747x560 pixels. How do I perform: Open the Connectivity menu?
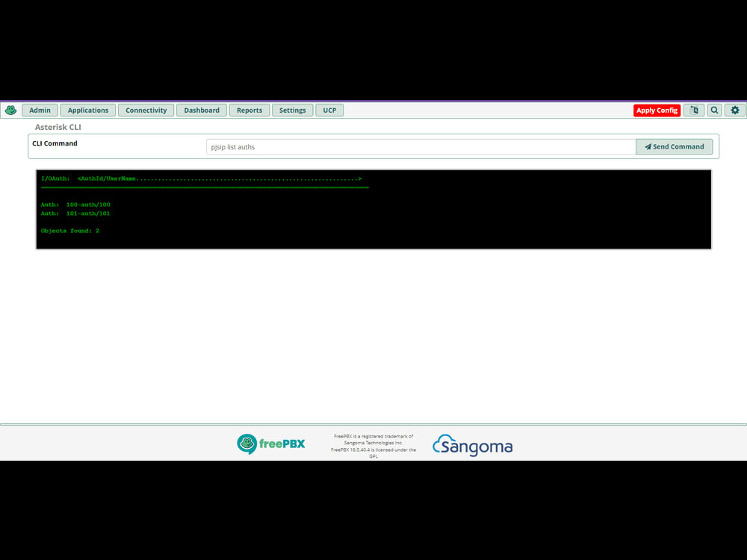coord(146,110)
